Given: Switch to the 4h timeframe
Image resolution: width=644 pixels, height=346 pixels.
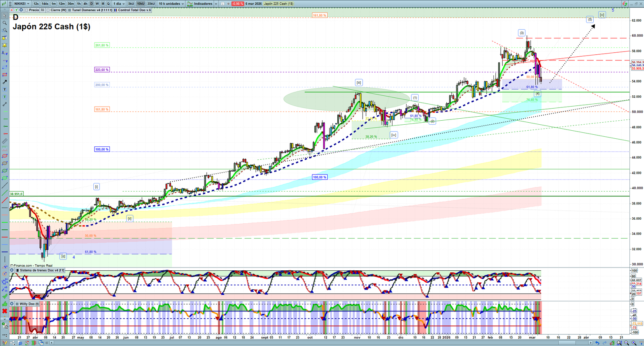Looking at the screenshot, I should pyautogui.click(x=85, y=4).
